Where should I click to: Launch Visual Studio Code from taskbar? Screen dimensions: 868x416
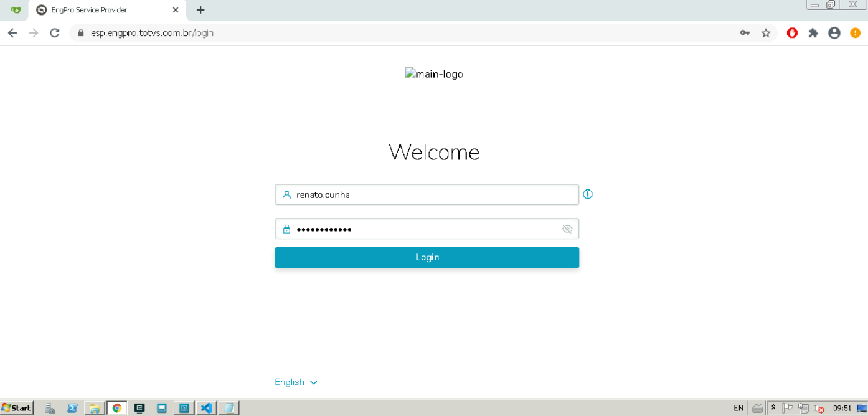click(x=206, y=408)
